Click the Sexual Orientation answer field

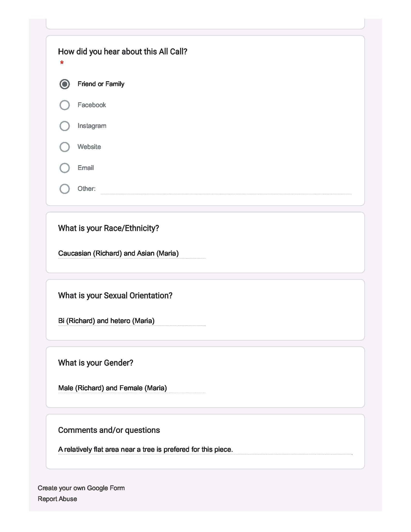point(132,321)
